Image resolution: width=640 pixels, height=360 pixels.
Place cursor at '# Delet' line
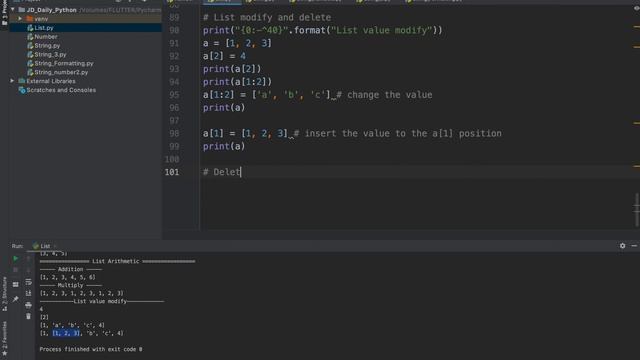coord(222,172)
